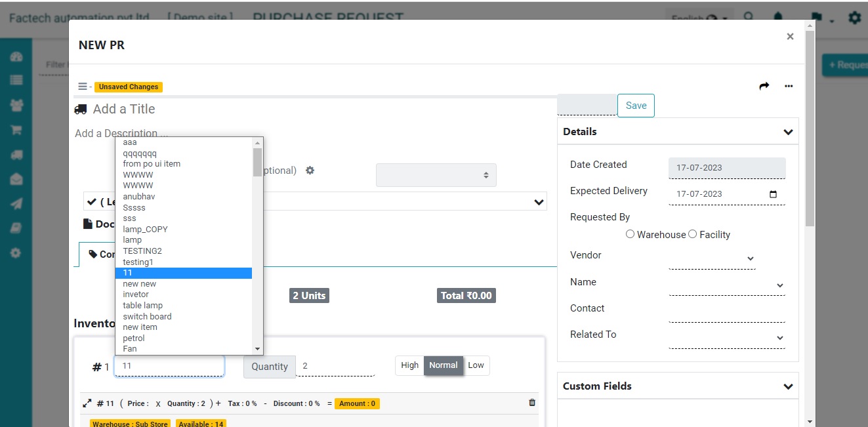Set priority to Normal

[x=444, y=365]
